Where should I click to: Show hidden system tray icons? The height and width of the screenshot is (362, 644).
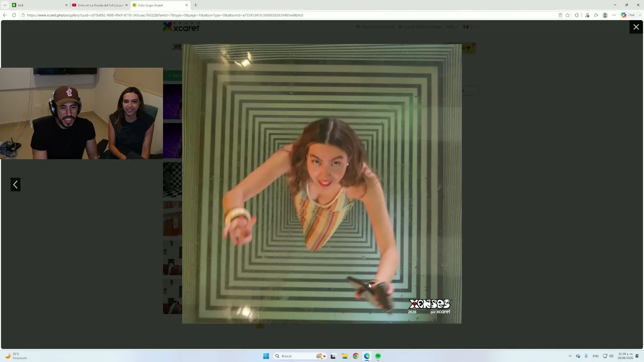pyautogui.click(x=570, y=356)
